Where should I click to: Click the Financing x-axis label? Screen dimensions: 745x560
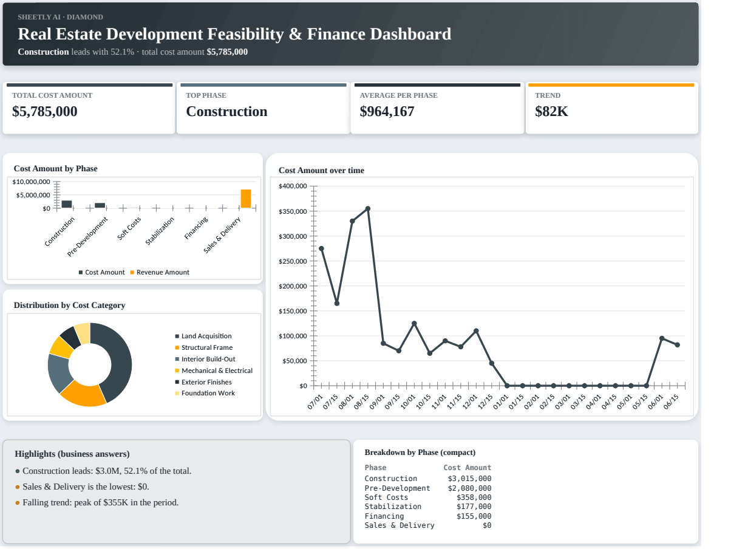[197, 227]
